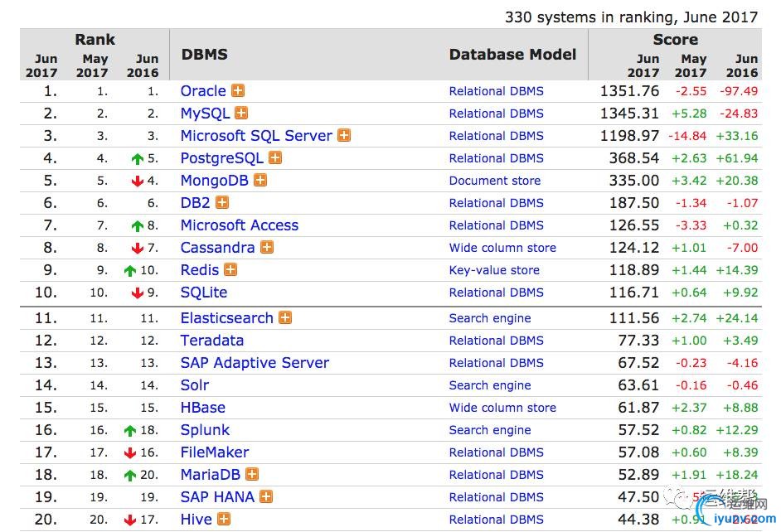Click the plus icon next to MariaDB
This screenshot has width=781, height=532.
[252, 474]
